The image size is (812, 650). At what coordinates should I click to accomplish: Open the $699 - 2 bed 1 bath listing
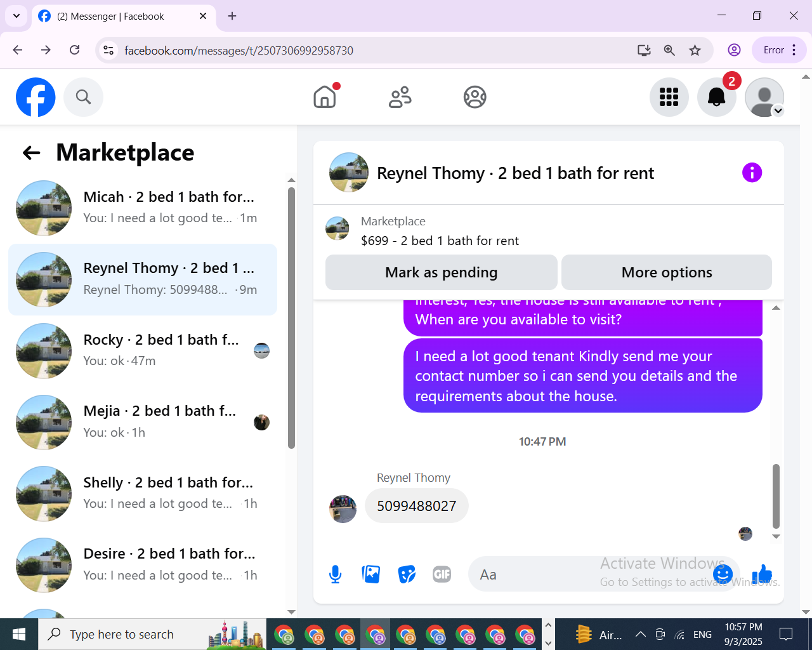tap(440, 241)
